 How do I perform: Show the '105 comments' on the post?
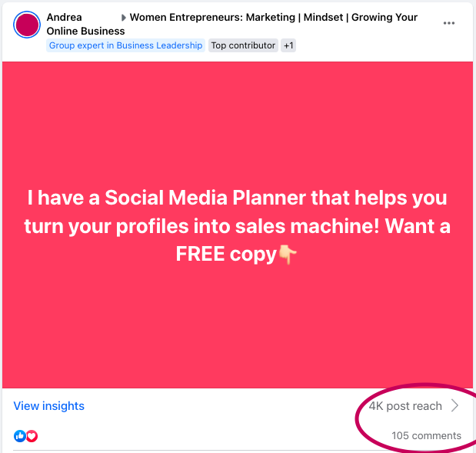pos(426,435)
